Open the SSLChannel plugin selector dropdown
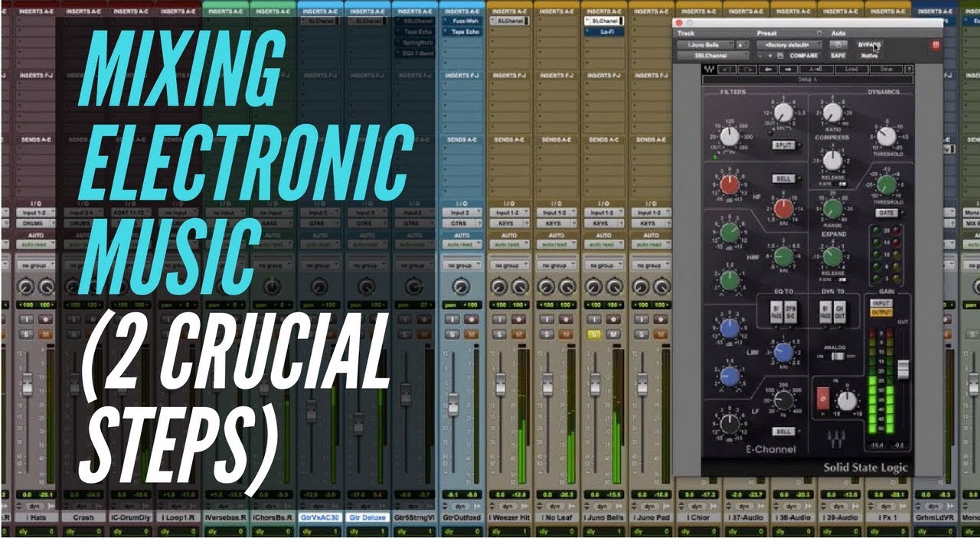 [714, 55]
